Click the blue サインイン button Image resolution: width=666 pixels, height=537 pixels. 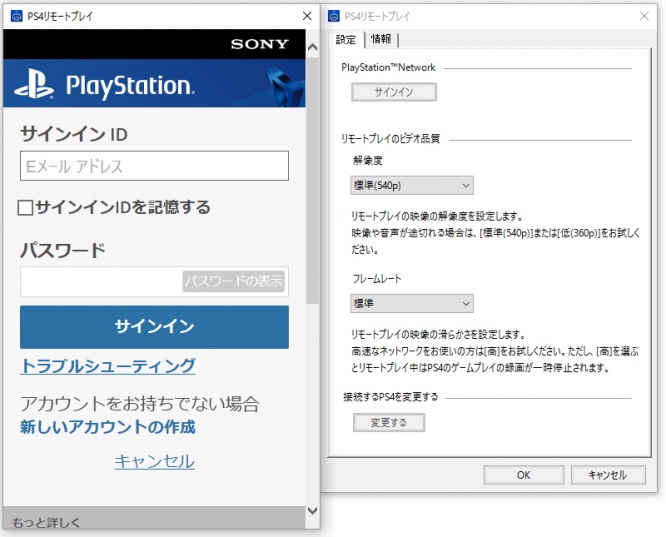(x=154, y=327)
